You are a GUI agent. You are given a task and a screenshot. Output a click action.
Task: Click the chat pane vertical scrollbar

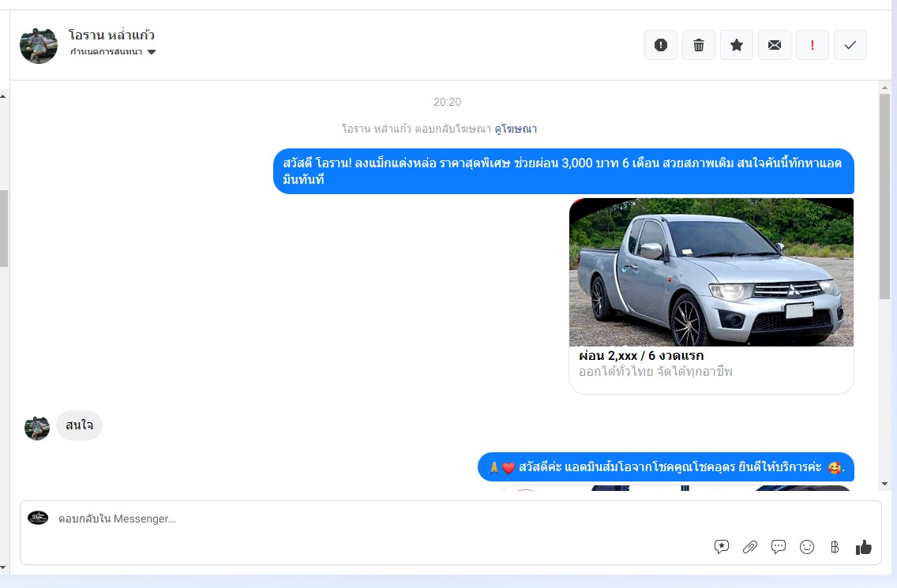point(884,197)
